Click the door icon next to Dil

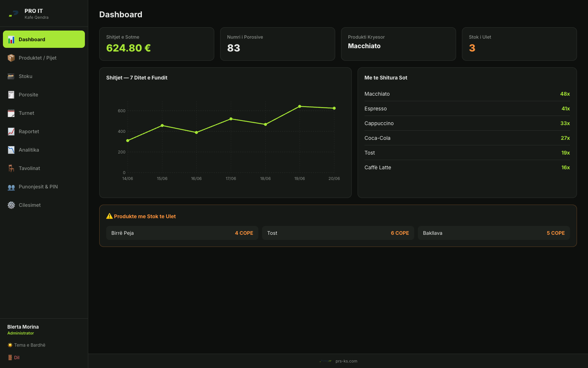[x=10, y=358]
